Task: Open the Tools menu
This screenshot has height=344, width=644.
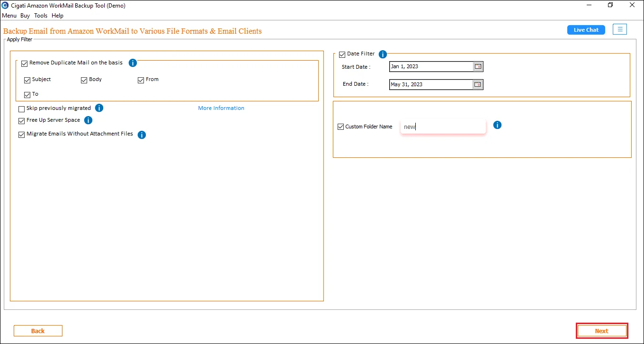Action: (x=41, y=16)
